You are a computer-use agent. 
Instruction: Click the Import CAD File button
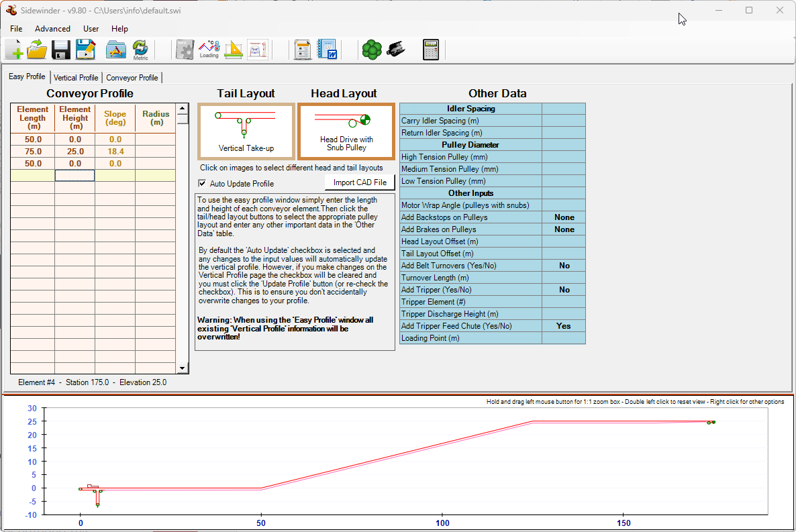360,182
